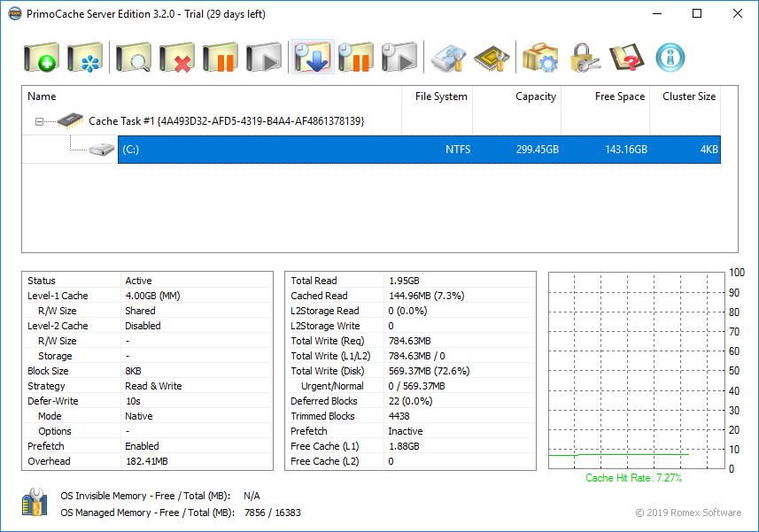This screenshot has height=532, width=759.
Task: Click the pause defer-write clock icon
Action: (355, 58)
